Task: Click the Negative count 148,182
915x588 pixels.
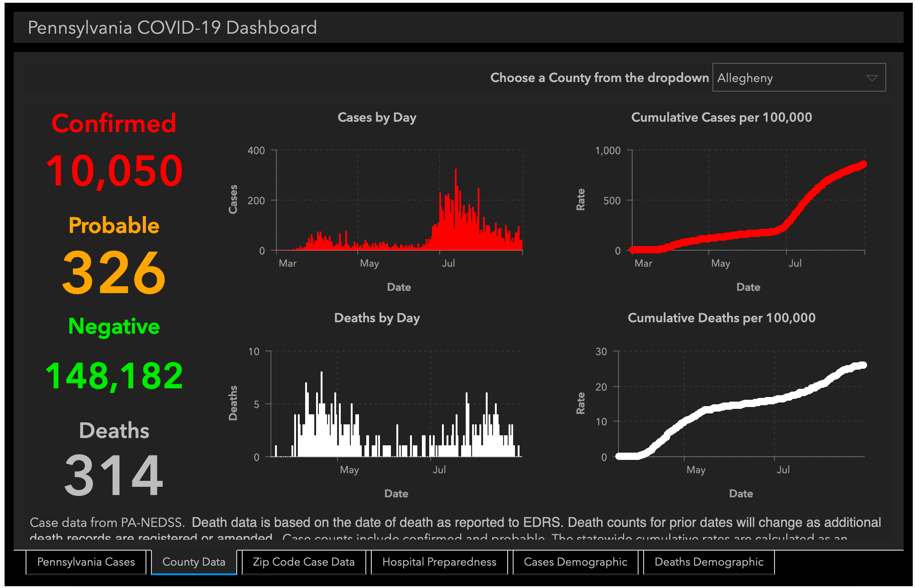Action: pyautogui.click(x=114, y=376)
